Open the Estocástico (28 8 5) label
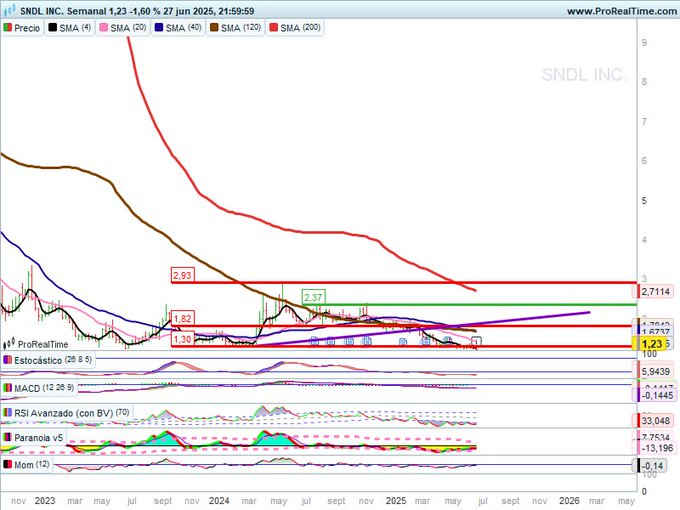 pos(53,360)
